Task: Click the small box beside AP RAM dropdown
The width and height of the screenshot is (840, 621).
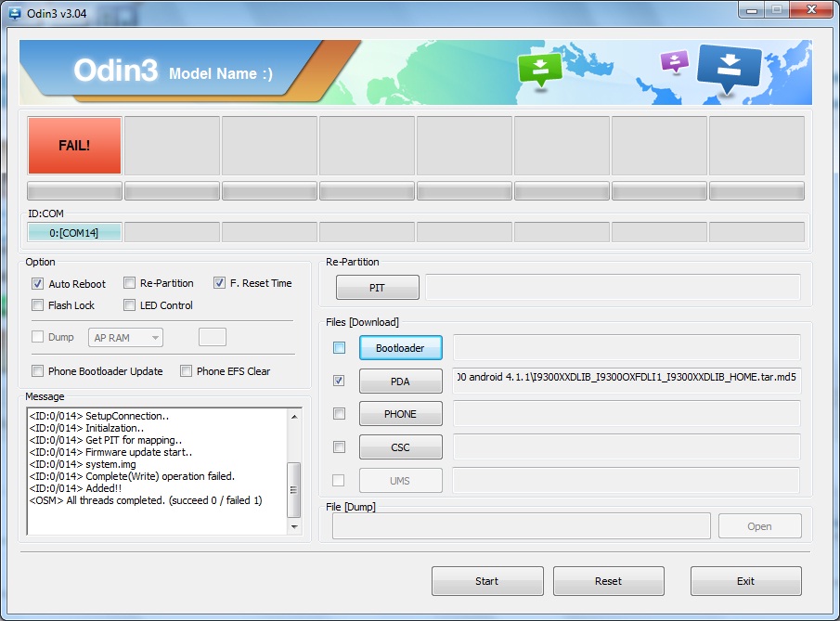Action: (213, 337)
